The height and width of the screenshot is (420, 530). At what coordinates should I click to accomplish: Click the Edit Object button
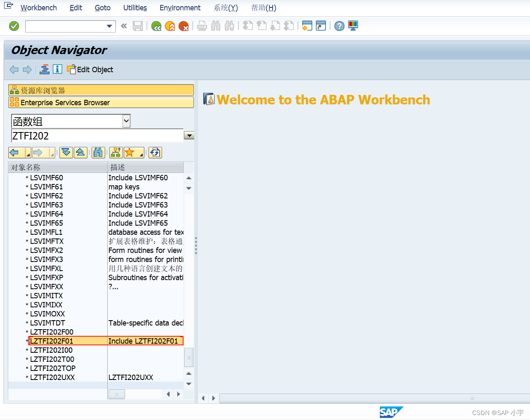(90, 69)
